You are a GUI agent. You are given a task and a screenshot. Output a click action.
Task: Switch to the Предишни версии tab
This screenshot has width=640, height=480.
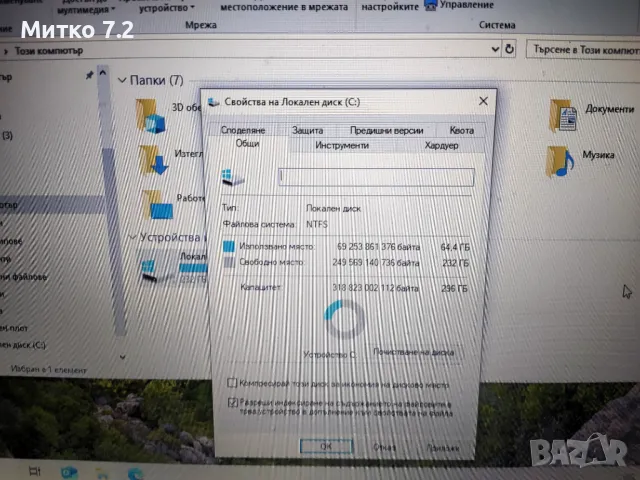coord(386,130)
